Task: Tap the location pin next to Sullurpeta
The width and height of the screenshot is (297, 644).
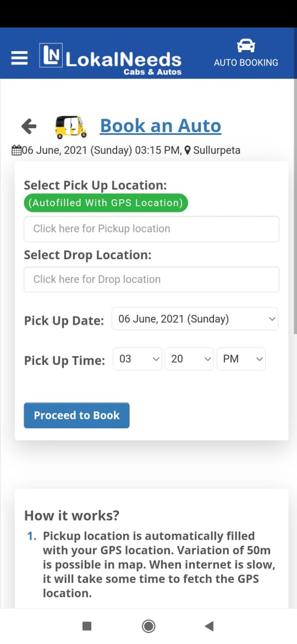Action: 188,150
